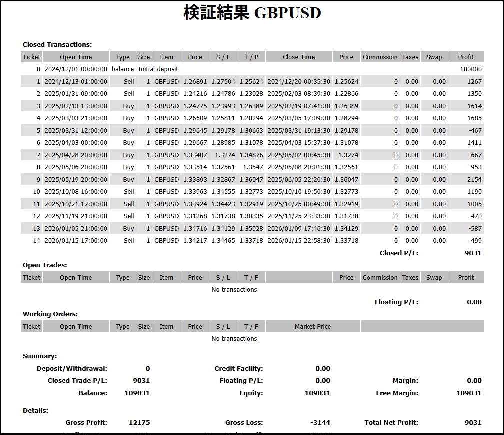This screenshot has height=435, width=504.
Task: Select the Initial deposit balance row text
Action: [x=158, y=69]
